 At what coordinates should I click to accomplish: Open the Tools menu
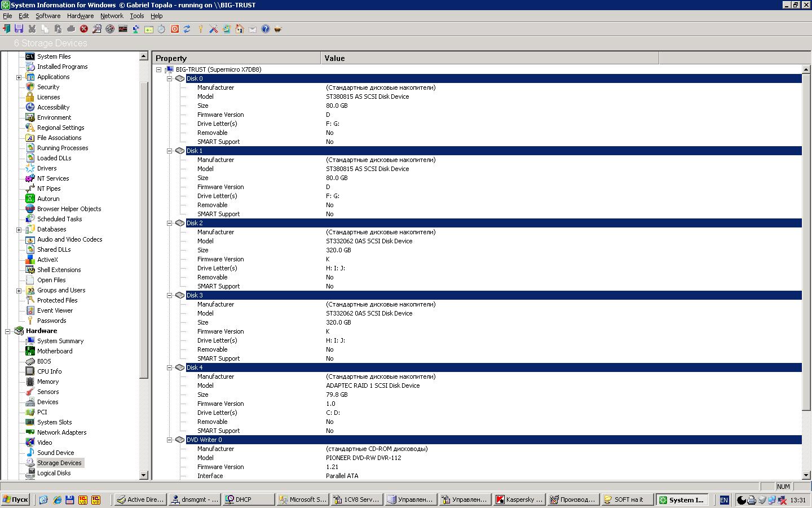point(136,16)
